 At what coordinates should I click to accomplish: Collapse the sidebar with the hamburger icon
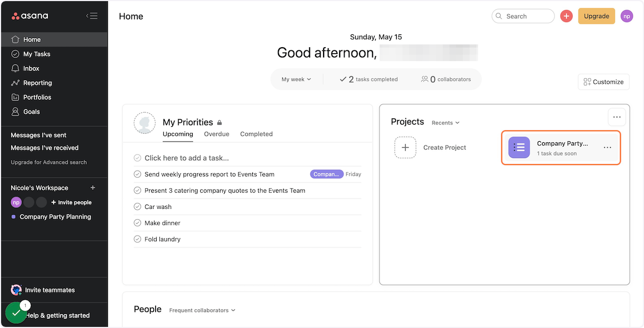click(92, 16)
